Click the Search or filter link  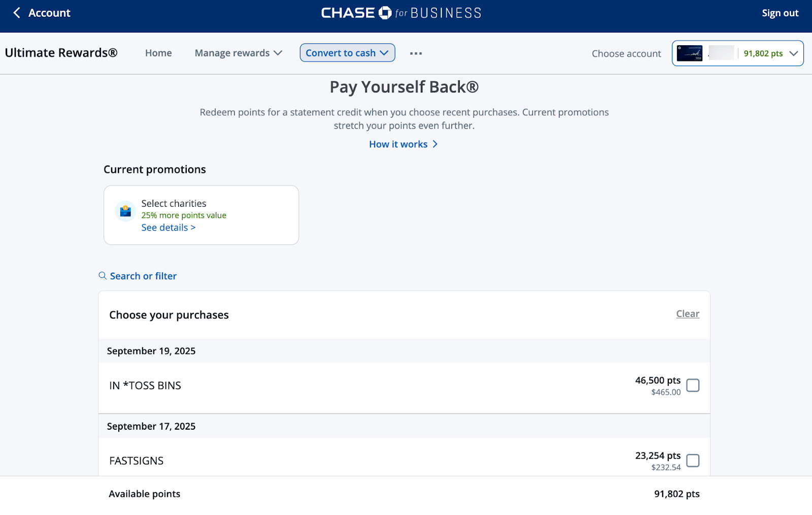click(143, 276)
